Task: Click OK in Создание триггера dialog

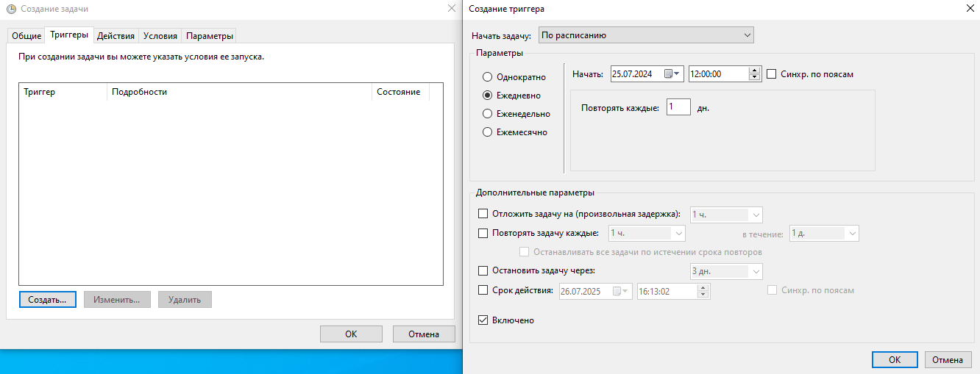Action: 895,360
